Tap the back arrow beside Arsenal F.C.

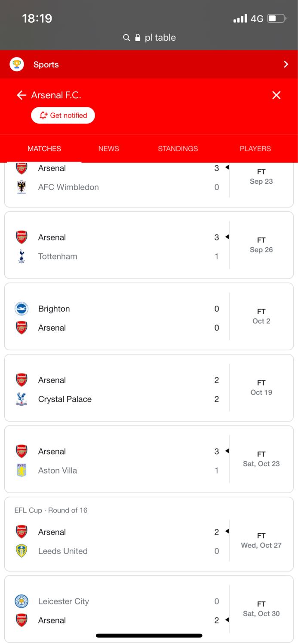(x=21, y=95)
